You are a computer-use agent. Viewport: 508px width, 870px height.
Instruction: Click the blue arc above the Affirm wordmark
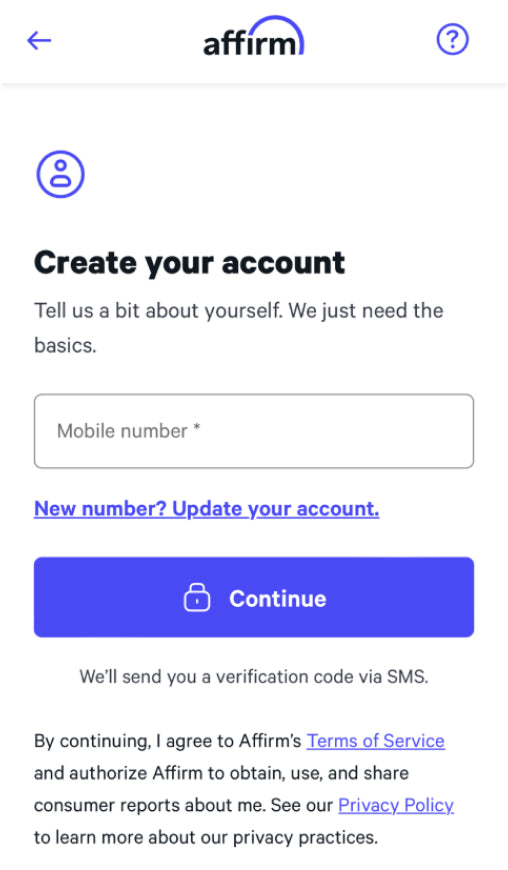tap(277, 29)
